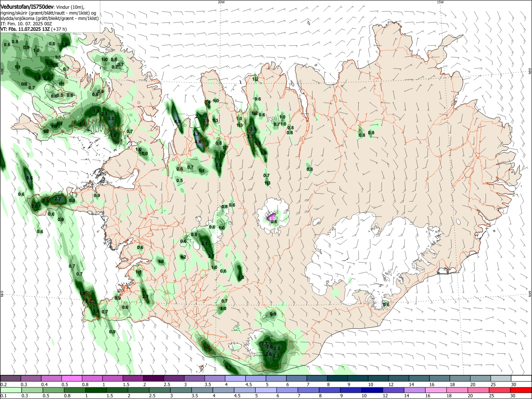This screenshot has height=399, width=532.
Task: Click the magenta-pink 0.5–0.8 snow legend swatch
Action: [72, 378]
